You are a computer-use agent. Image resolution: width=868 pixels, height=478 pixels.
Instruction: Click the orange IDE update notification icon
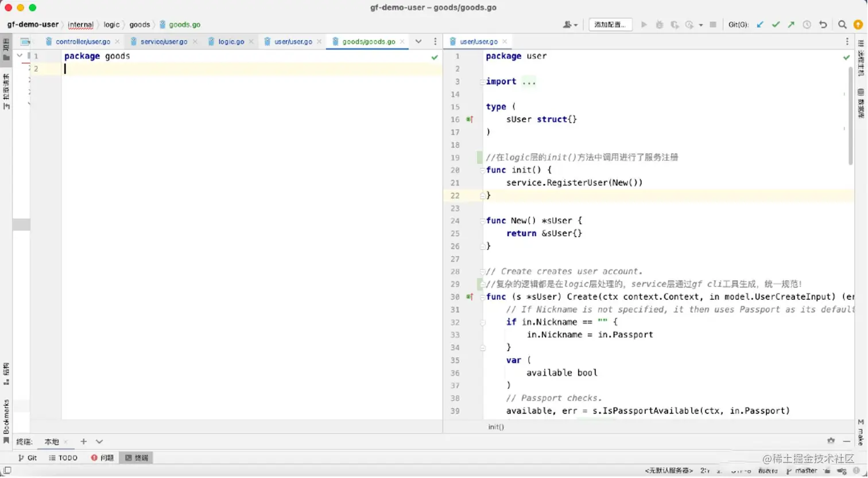(x=858, y=25)
